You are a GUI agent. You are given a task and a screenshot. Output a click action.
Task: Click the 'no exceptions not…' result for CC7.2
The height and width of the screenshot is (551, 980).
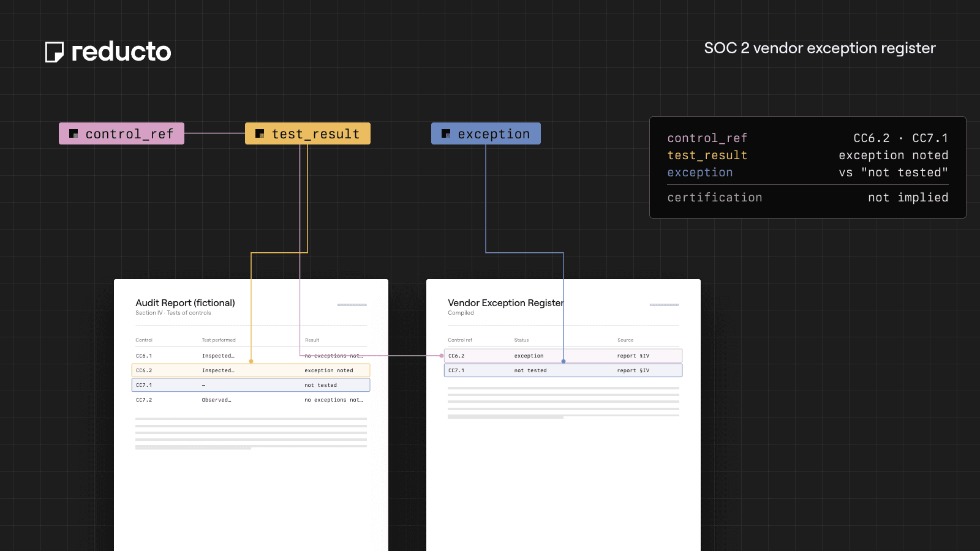pyautogui.click(x=334, y=400)
